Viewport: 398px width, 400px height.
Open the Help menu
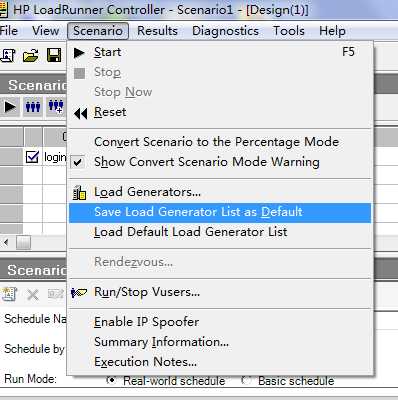[x=332, y=31]
